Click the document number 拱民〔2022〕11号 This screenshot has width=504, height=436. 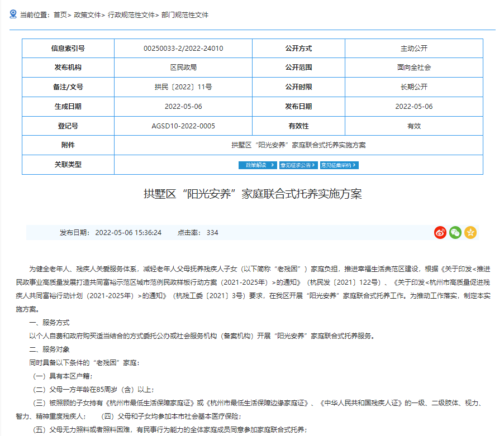click(x=183, y=87)
